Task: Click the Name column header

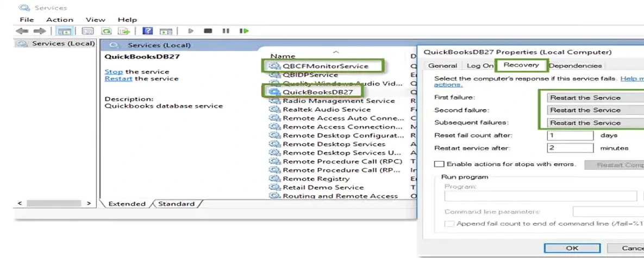Action: [x=283, y=57]
